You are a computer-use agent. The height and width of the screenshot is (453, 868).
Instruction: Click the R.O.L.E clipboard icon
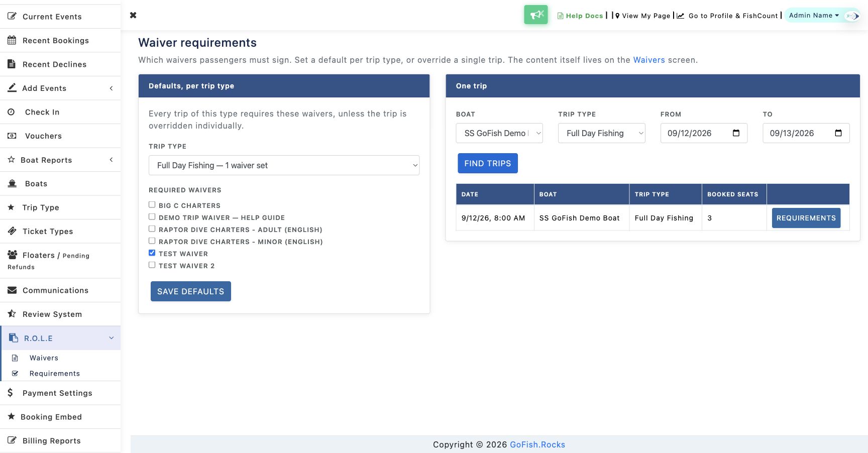click(14, 338)
